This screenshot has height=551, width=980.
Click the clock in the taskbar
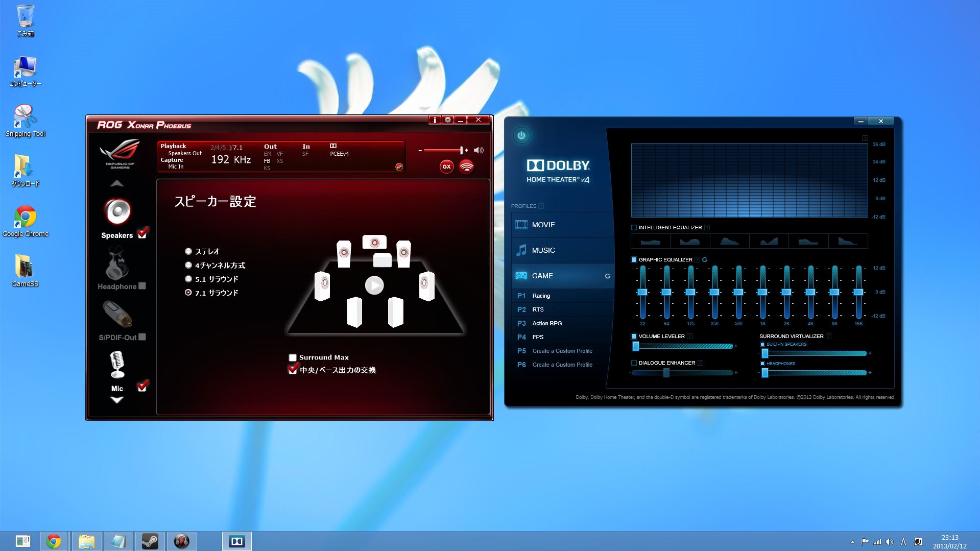pyautogui.click(x=950, y=541)
